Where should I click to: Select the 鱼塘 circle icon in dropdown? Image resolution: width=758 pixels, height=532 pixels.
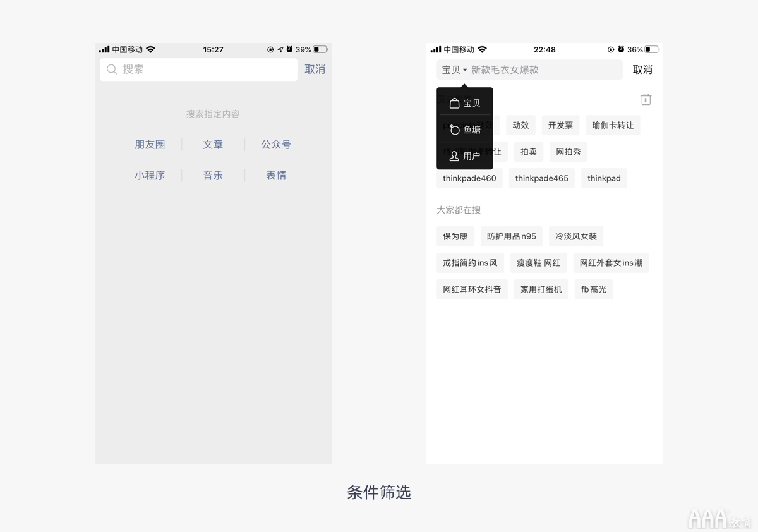pos(454,130)
